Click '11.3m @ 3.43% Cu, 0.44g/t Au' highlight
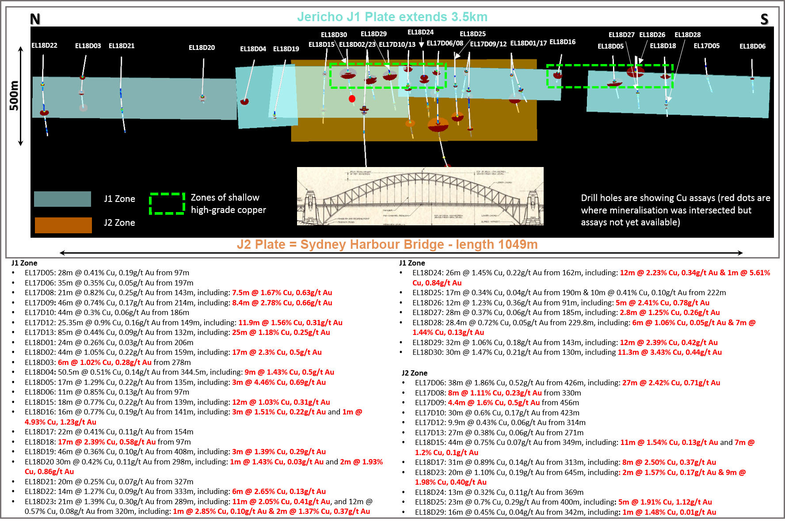 [670, 352]
